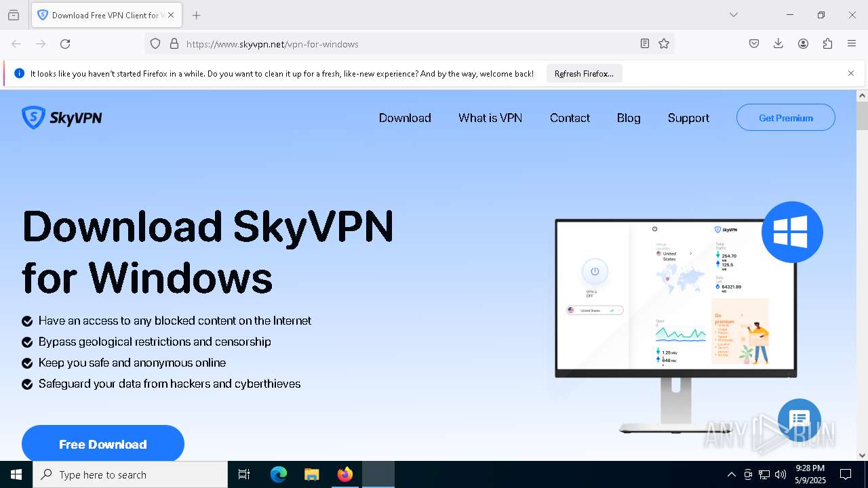
Task: Click the SkyVPN logo
Action: point(62,117)
